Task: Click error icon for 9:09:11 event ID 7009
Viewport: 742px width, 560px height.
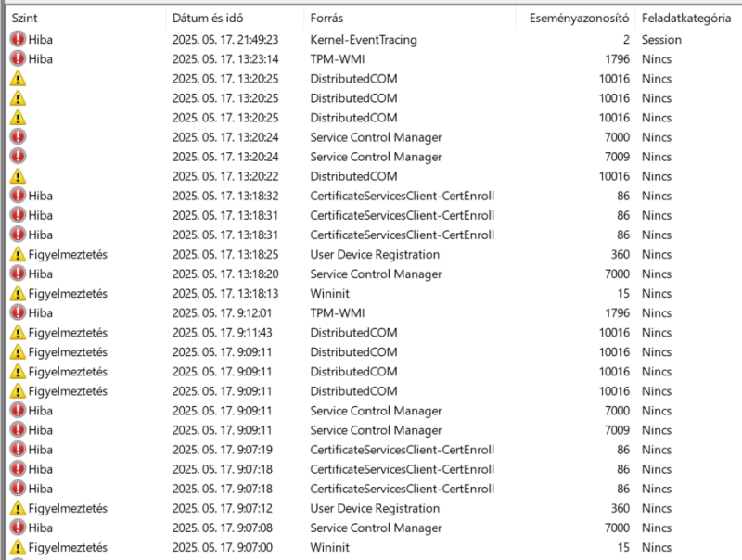Action: click(18, 430)
